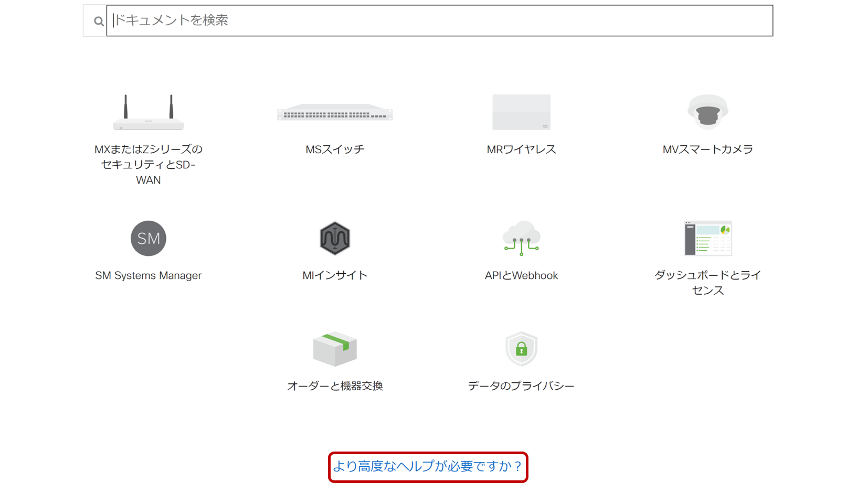The image size is (868, 483).
Task: Click the privacy shield lock icon
Action: [x=521, y=349]
